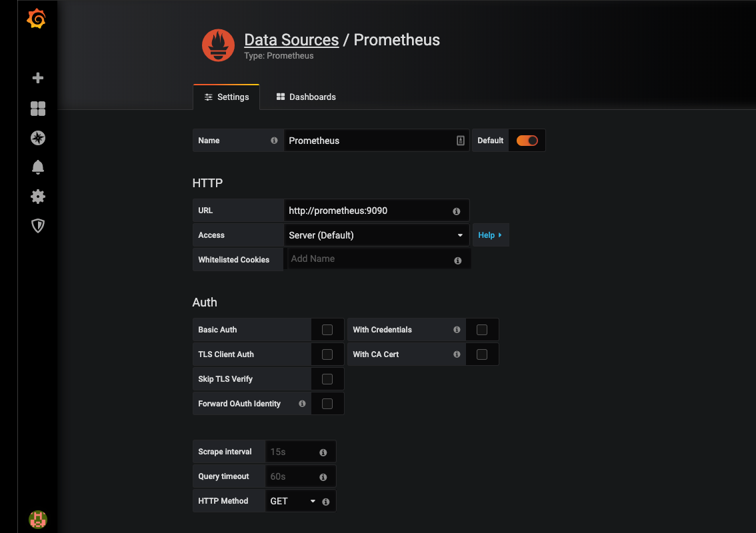The height and width of the screenshot is (533, 756).
Task: Enable the Basic Auth checkbox
Action: (x=327, y=330)
